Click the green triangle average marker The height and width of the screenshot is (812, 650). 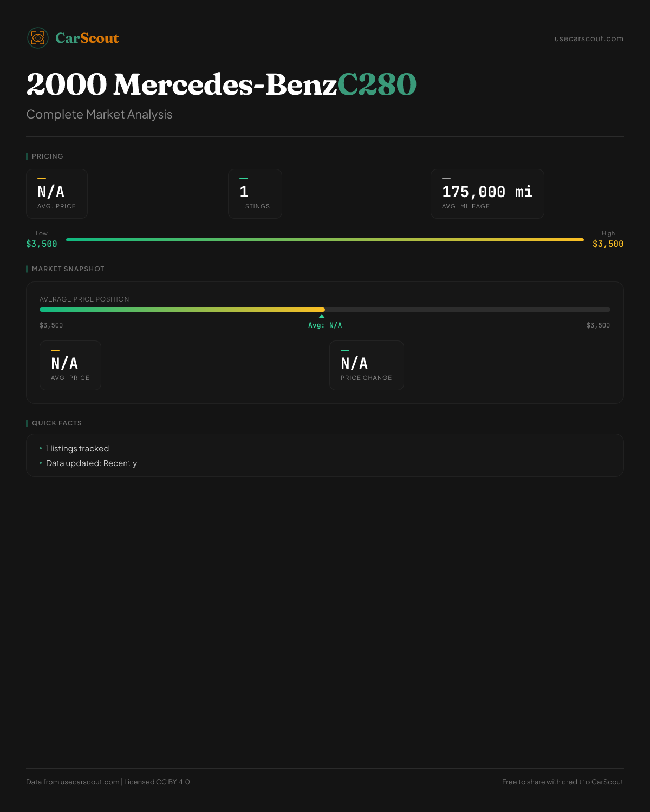click(322, 316)
